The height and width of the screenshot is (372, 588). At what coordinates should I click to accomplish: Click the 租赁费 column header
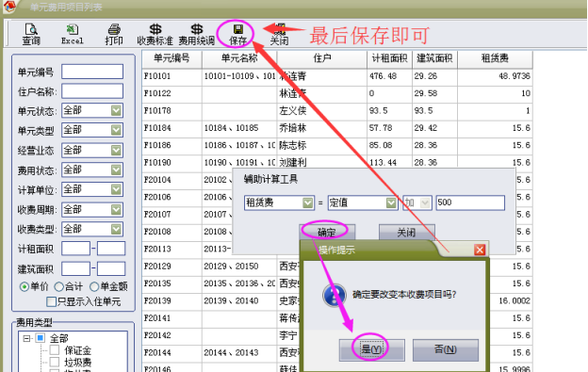coord(495,58)
